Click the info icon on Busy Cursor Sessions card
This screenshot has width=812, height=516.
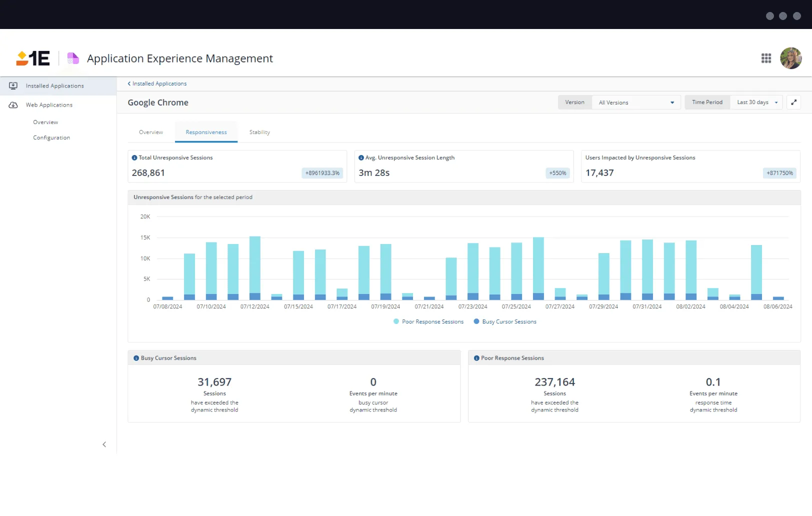[136, 357]
